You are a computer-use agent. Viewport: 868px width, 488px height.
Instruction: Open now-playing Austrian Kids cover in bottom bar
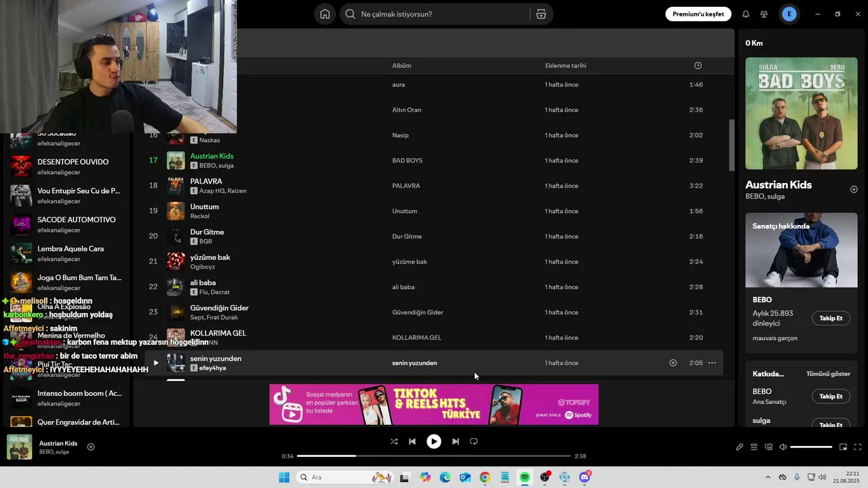point(19,447)
